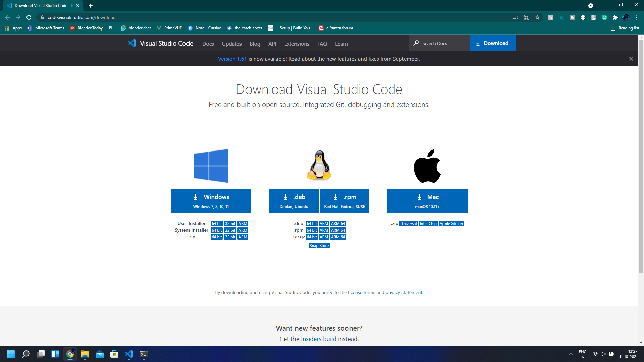Image resolution: width=644 pixels, height=362 pixels.
Task: Click the version 1.61 announcement close button
Action: coord(631,58)
